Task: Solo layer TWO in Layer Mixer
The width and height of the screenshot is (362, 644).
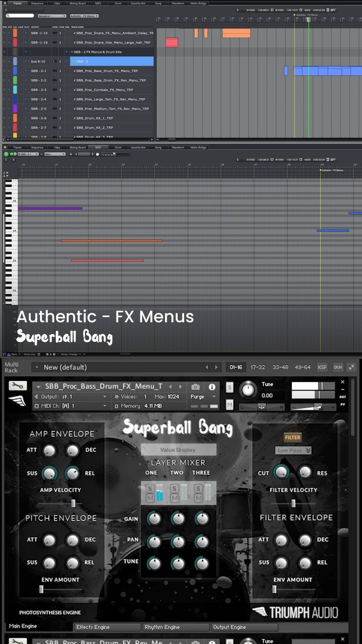Action: 174,489
